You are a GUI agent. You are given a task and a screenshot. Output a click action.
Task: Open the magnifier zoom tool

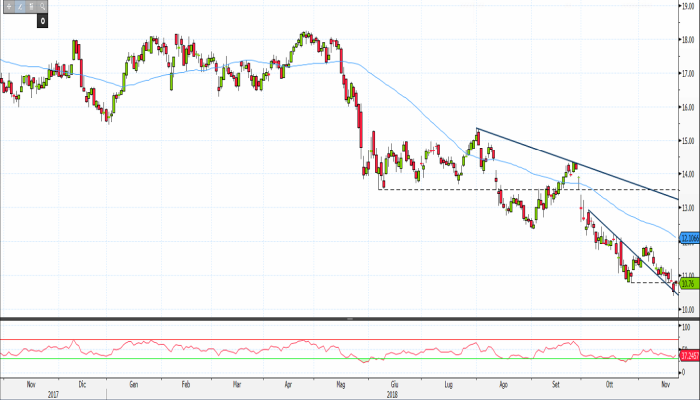click(x=43, y=6)
